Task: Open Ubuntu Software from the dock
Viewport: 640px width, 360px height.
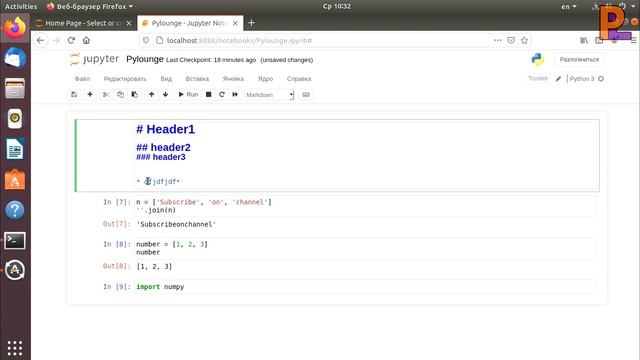Action: 15,180
